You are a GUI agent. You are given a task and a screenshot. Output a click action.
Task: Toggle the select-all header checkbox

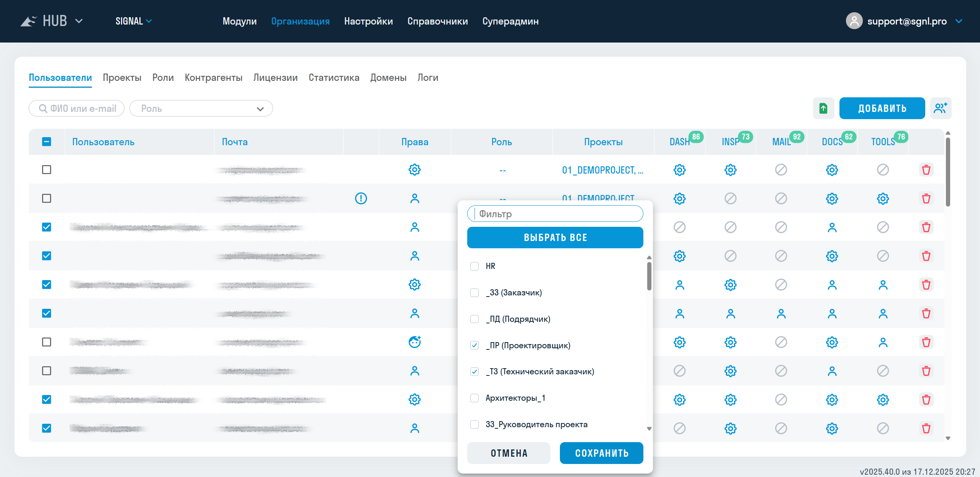46,142
